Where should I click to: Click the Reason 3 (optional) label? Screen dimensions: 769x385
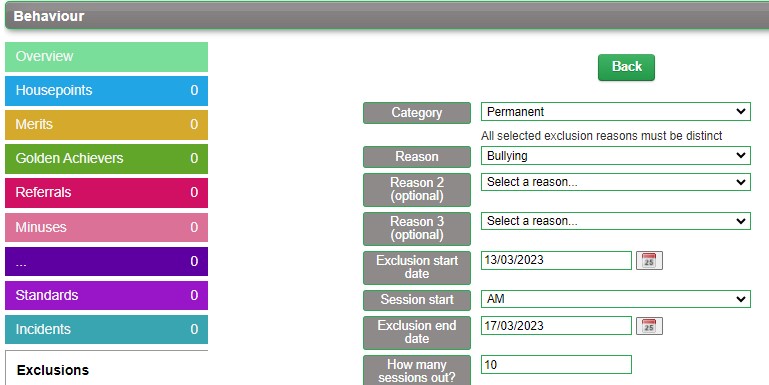coord(417,229)
